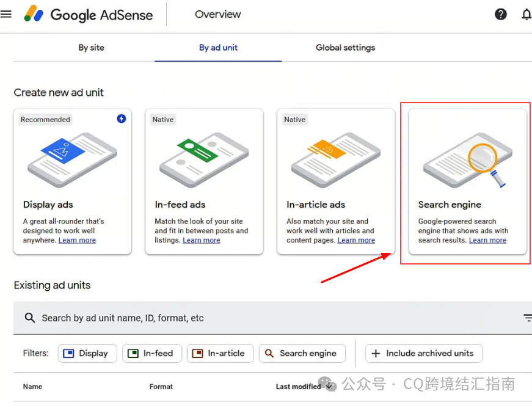Click Include archived units button
This screenshot has width=532, height=405.
(x=424, y=353)
